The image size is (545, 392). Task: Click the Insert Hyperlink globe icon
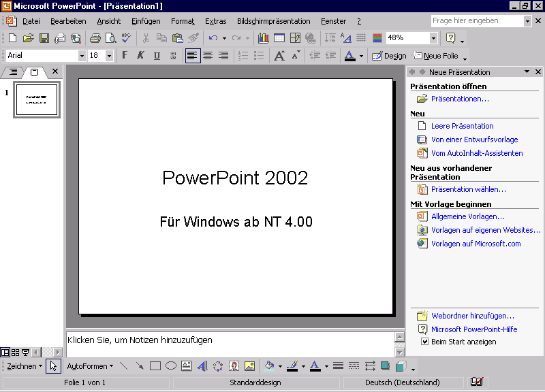pos(311,38)
